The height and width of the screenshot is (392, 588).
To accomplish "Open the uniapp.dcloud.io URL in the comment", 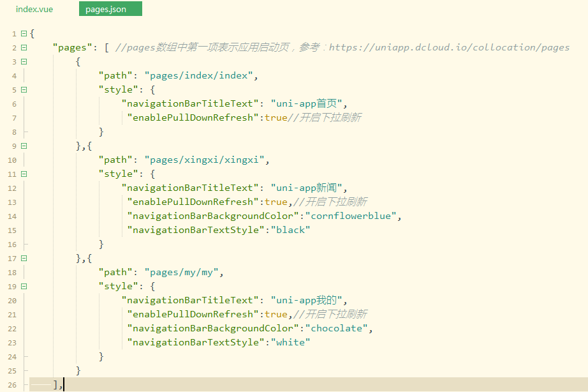I will coord(449,47).
